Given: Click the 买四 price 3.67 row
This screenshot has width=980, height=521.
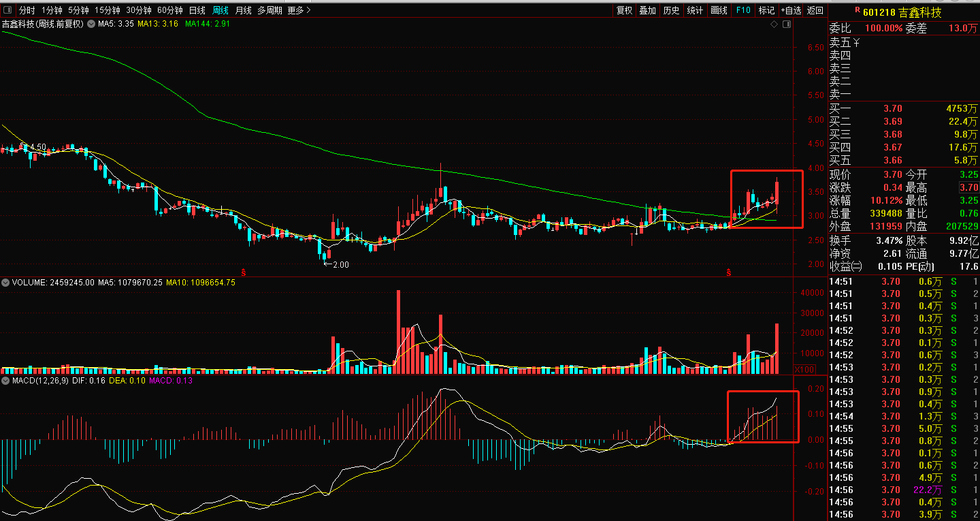Looking at the screenshot, I should [x=903, y=147].
